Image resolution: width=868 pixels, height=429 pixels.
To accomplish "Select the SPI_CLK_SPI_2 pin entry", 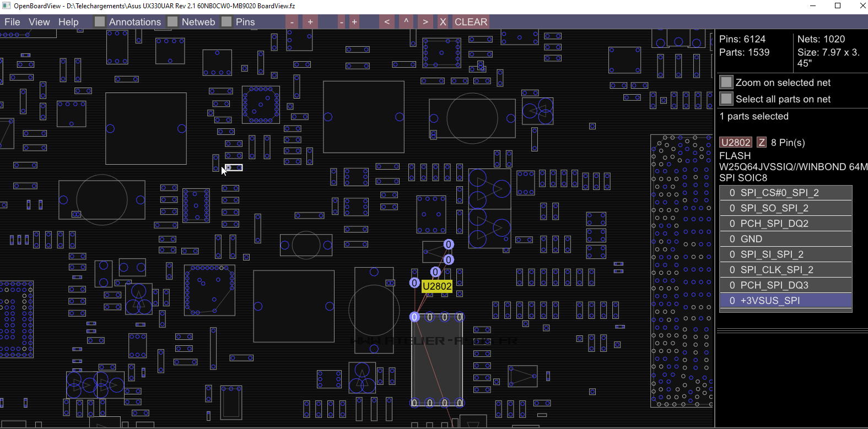I will (785, 270).
